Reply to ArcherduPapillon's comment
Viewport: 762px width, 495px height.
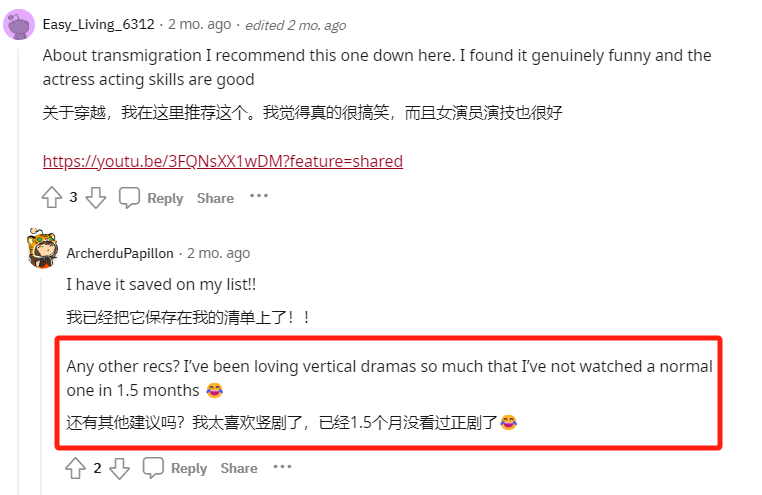pos(176,468)
